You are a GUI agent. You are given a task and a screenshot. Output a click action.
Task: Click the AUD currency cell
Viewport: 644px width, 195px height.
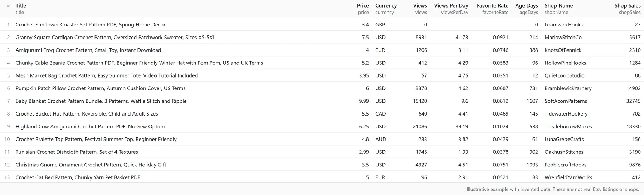[x=381, y=139]
